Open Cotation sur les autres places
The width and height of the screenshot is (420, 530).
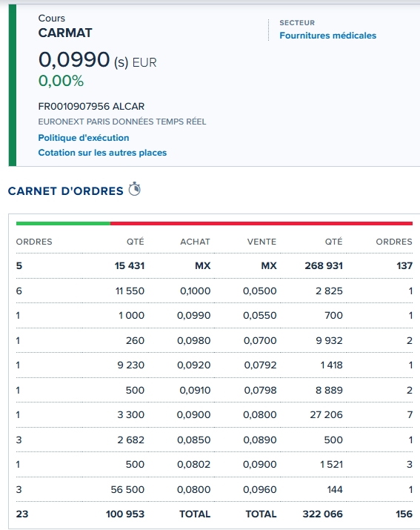pyautogui.click(x=102, y=153)
